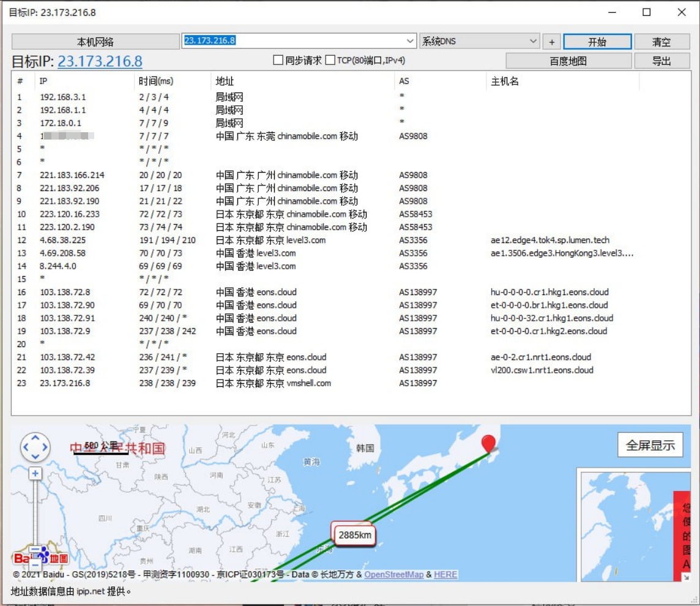Viewport: 700px width, 606px height.
Task: Select hop 12 row with IP 4.68.38.225
Action: coord(63,240)
